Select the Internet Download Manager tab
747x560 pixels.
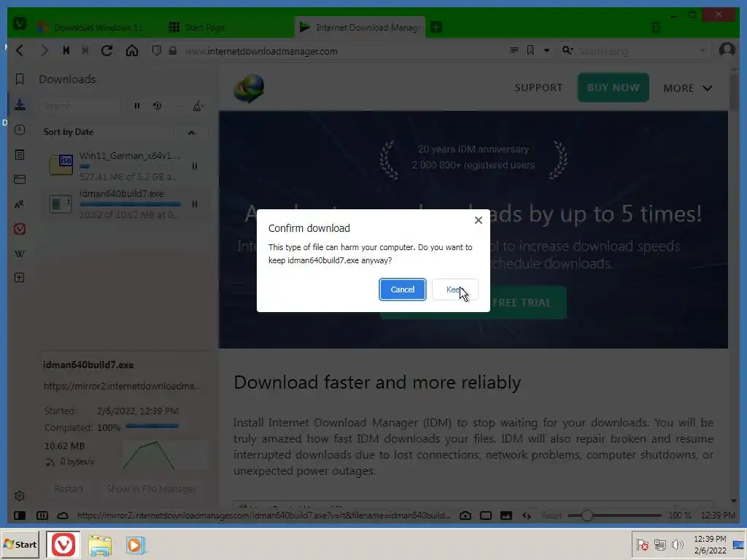click(360, 28)
